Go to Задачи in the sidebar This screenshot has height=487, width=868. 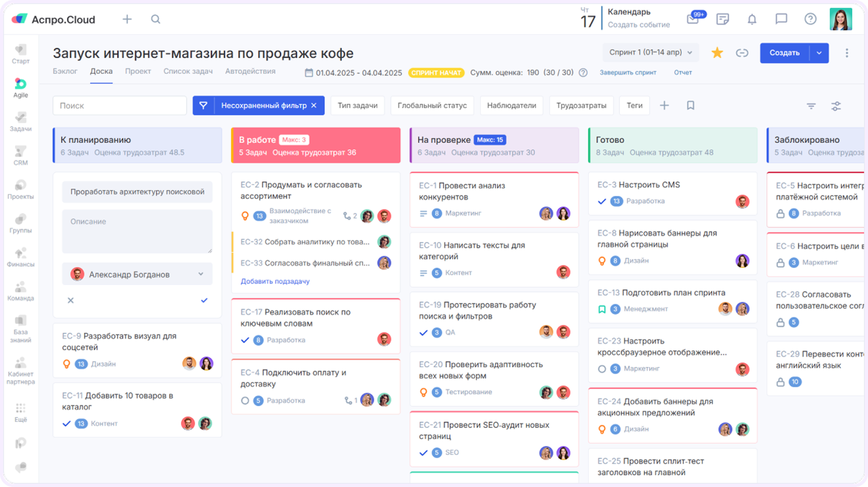pyautogui.click(x=20, y=122)
